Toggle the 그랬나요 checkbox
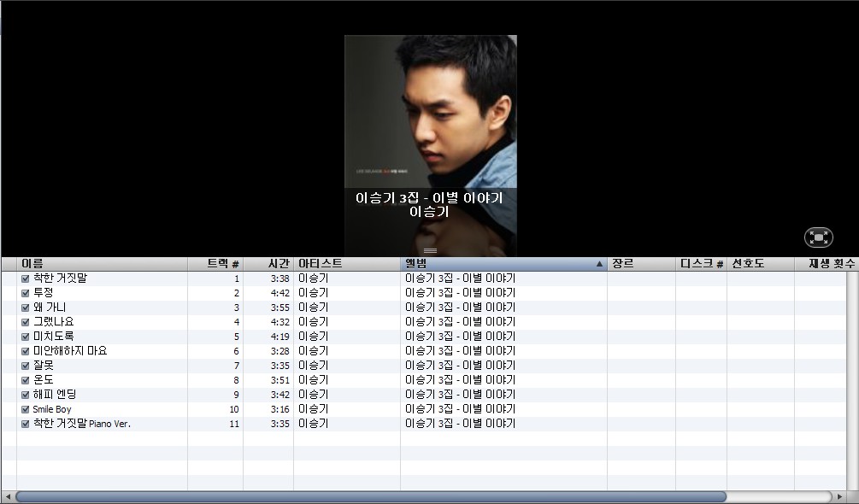859x504 pixels. [x=25, y=322]
